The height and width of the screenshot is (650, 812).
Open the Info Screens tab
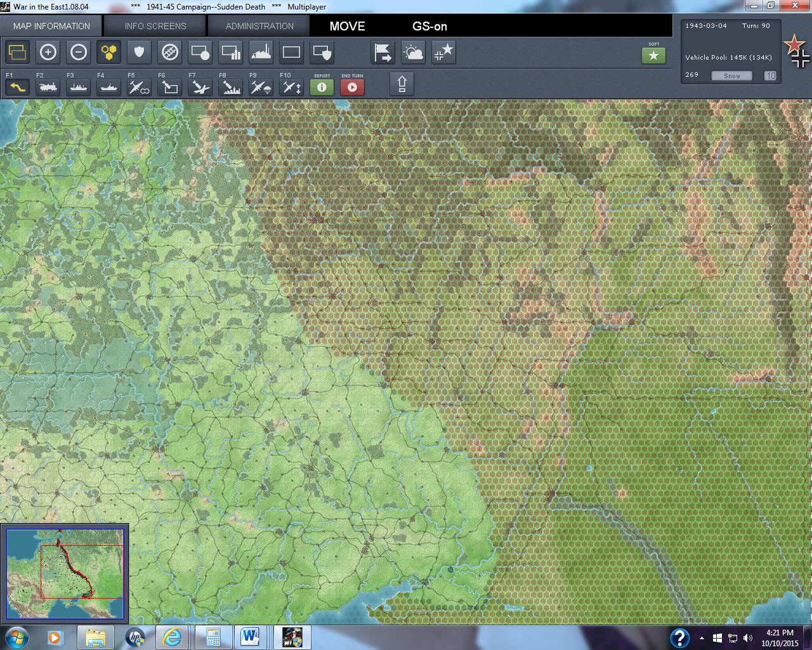(155, 26)
